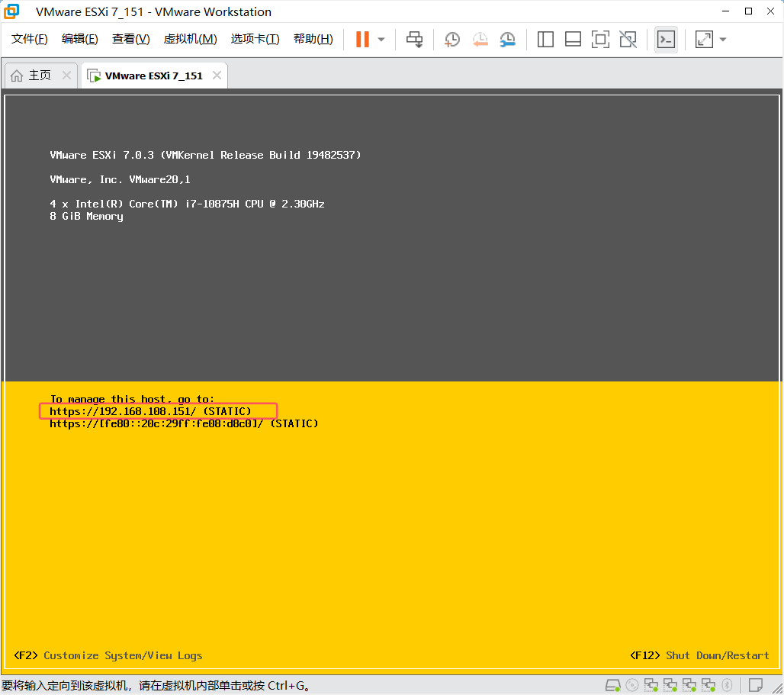The width and height of the screenshot is (784, 695).
Task: Open the 选项卡(T) menu
Action: coord(255,39)
